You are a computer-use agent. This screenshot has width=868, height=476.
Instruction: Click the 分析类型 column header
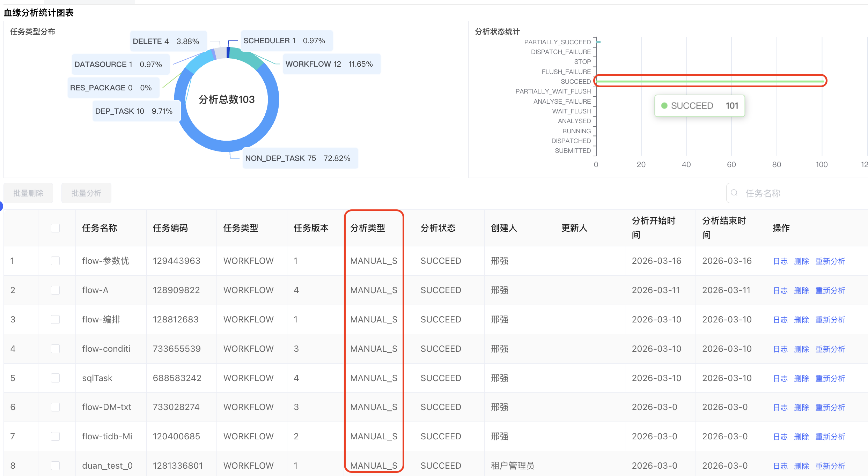coord(368,228)
